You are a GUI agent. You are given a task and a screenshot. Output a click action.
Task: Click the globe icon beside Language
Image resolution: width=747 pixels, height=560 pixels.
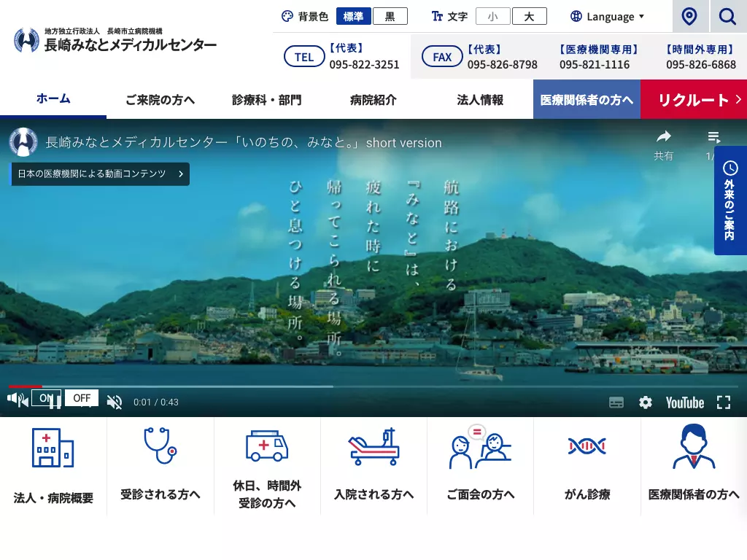point(576,16)
